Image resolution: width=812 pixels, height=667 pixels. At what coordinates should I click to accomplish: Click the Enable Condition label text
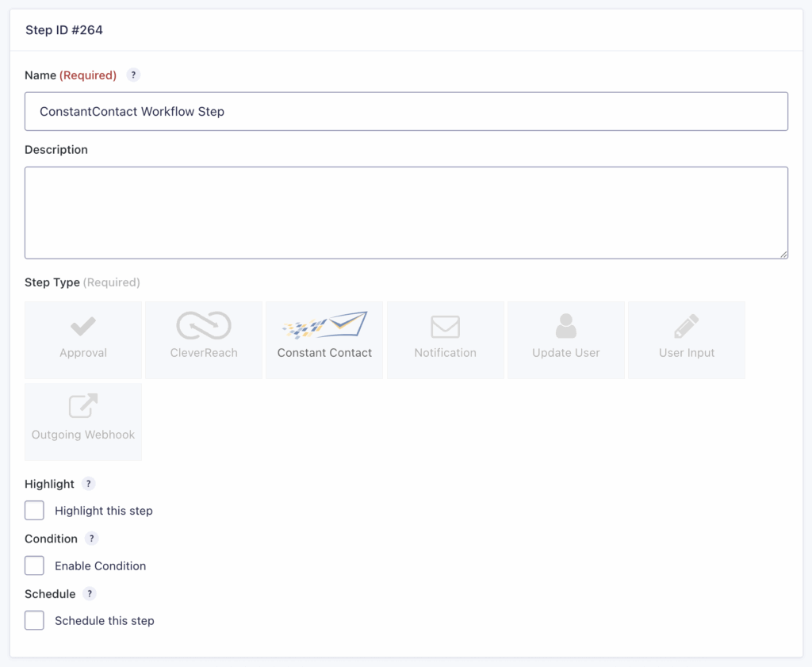(x=100, y=565)
